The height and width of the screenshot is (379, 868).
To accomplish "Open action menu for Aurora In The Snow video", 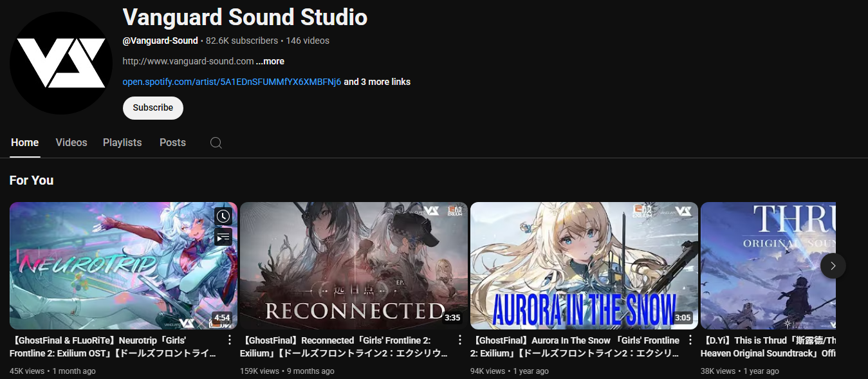I will (x=690, y=340).
